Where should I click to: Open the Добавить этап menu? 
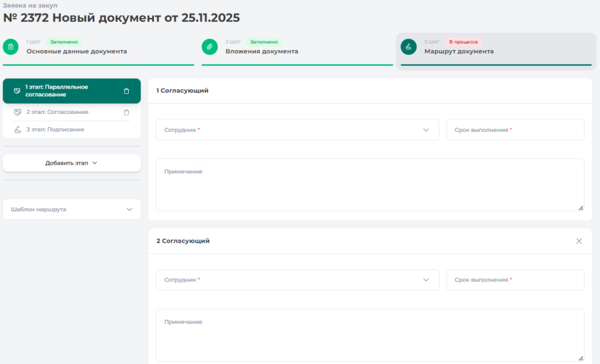(72, 163)
